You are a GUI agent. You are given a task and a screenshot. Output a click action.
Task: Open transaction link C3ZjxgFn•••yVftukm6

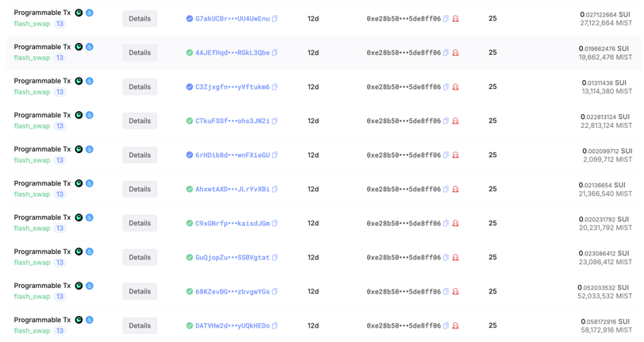[232, 86]
